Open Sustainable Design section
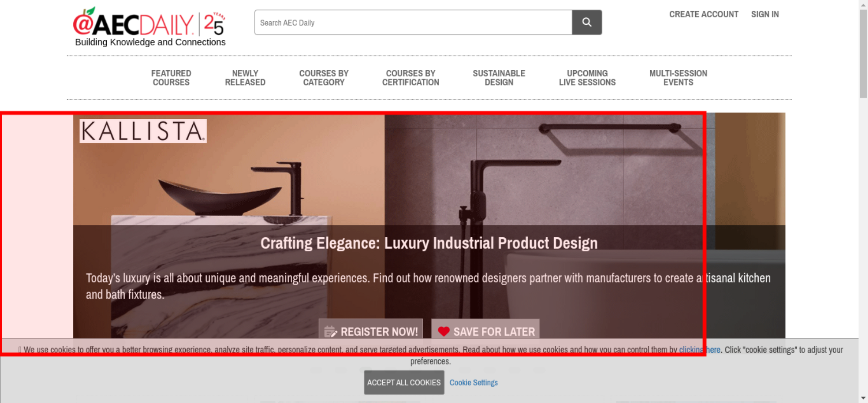 point(499,78)
